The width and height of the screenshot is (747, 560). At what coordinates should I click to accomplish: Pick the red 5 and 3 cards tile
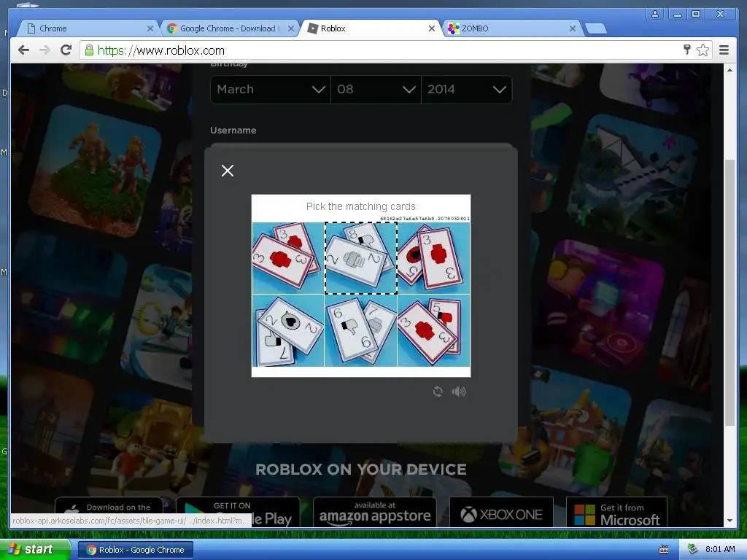coord(433,258)
